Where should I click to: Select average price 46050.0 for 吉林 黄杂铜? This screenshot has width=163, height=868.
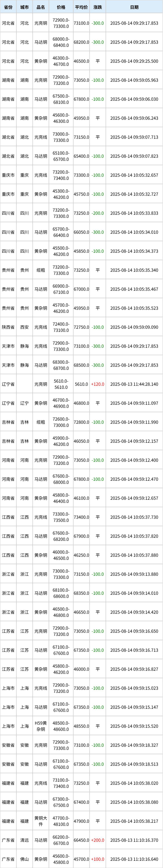point(81,441)
